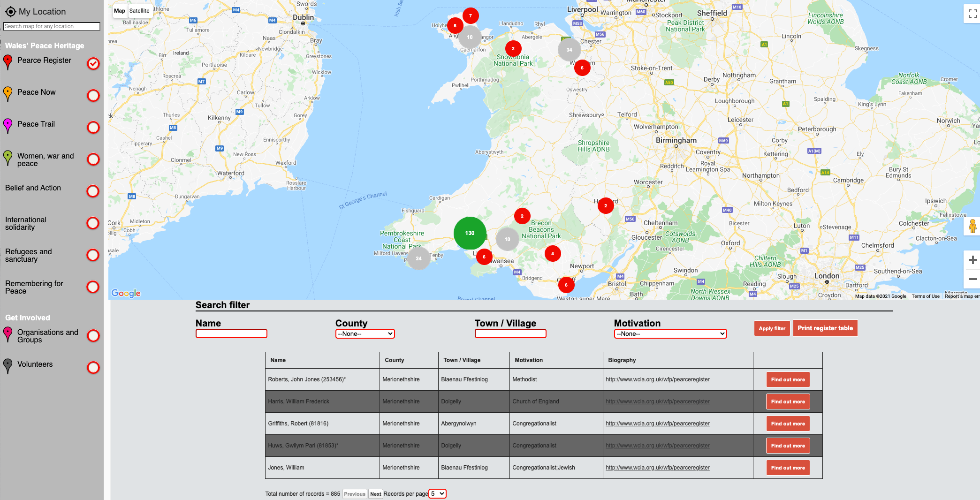Select the Map view tab
The image size is (980, 500).
[120, 11]
